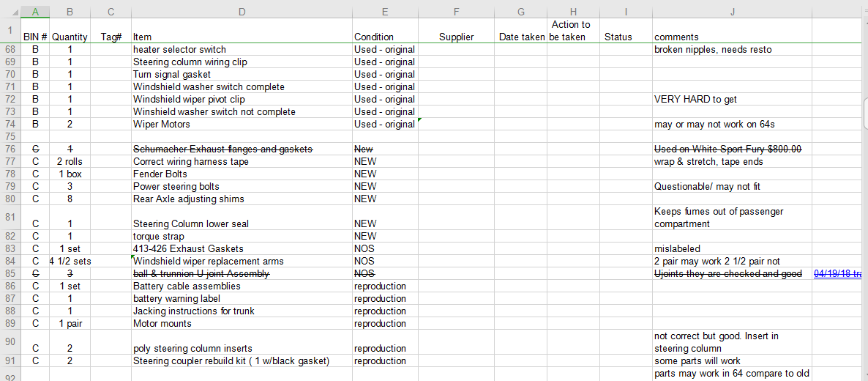
Task: Click the 'Wiper Motors' item cell
Action: click(242, 125)
